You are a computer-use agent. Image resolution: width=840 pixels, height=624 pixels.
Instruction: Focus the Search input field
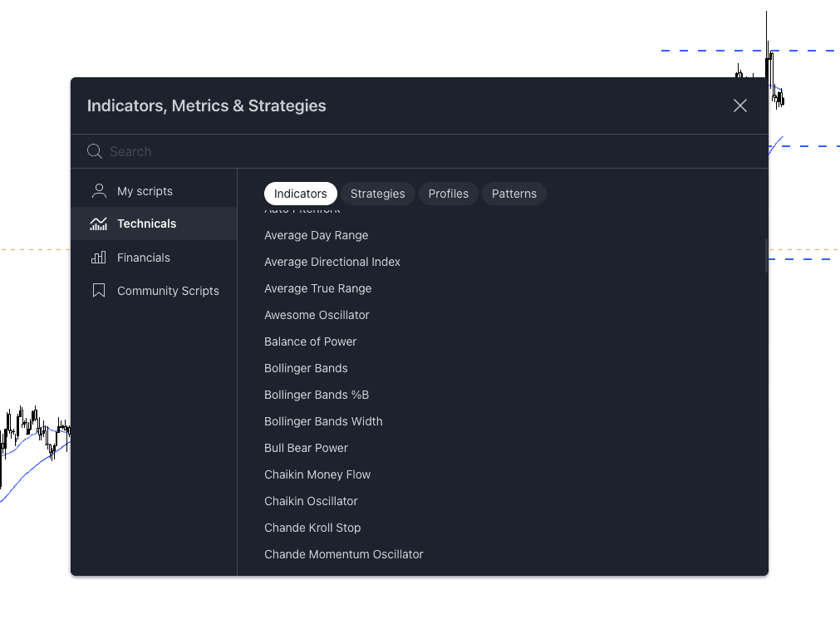click(415, 151)
